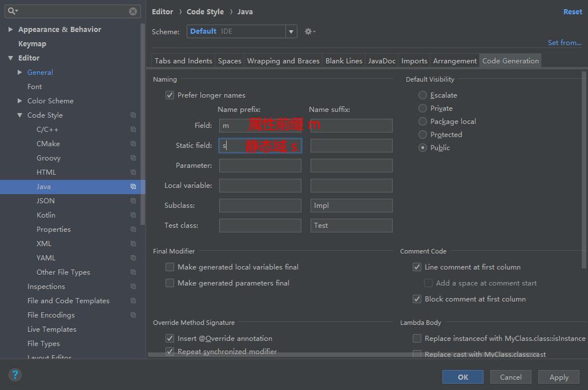Open the scheme gear actions menu
The image size is (588, 390).
click(x=310, y=31)
